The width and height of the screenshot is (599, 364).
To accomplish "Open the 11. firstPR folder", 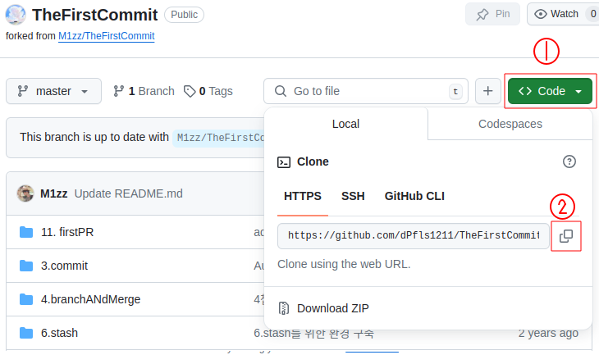I will click(x=67, y=232).
